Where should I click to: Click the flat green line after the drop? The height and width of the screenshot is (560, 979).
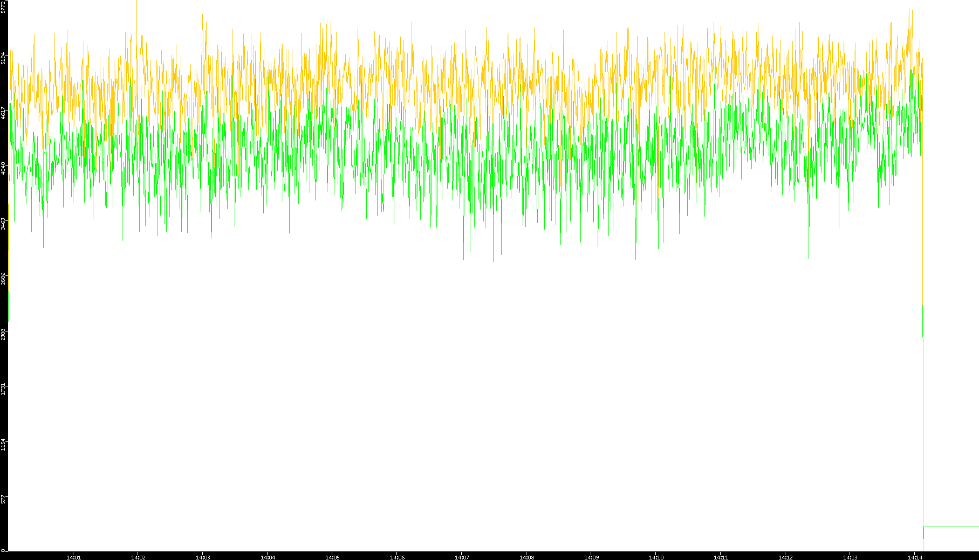coord(952,527)
